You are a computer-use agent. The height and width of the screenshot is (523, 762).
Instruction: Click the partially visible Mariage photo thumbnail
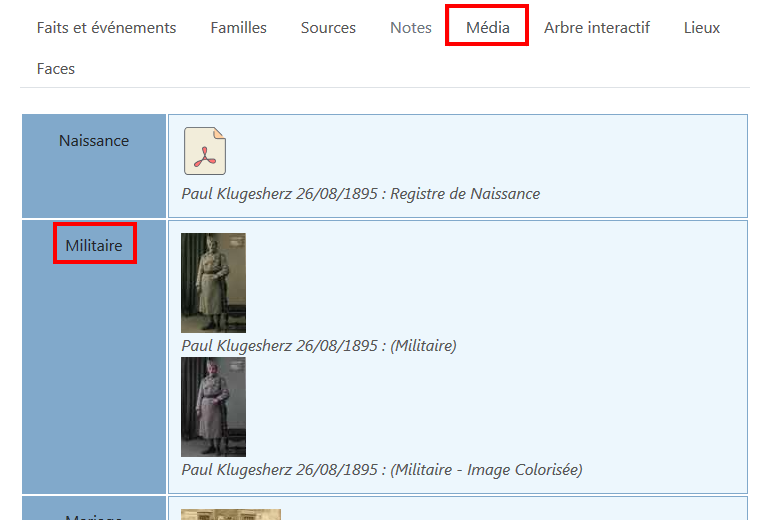tap(230, 515)
